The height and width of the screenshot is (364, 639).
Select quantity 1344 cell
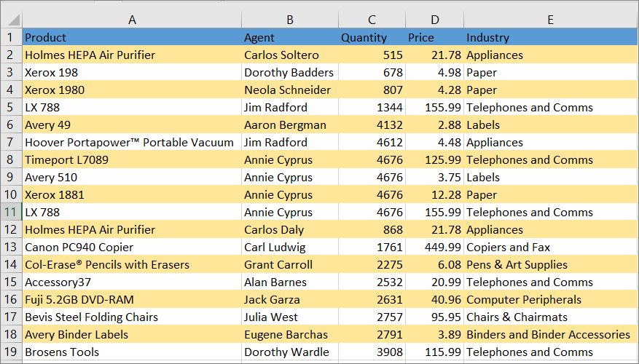click(372, 107)
